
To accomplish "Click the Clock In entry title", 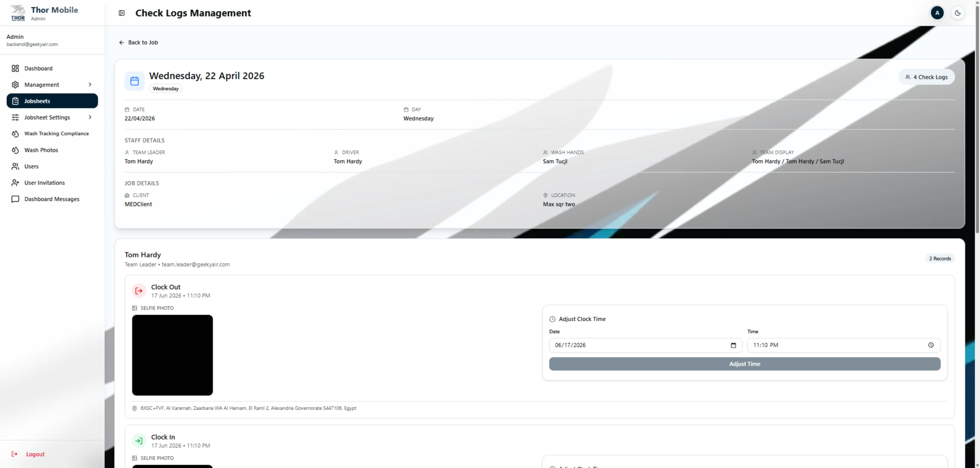I will 163,437.
